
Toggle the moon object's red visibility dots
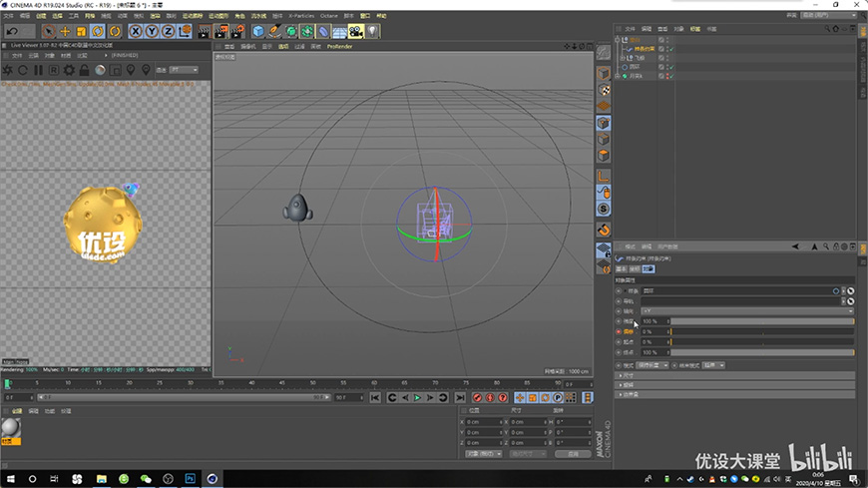(667, 76)
